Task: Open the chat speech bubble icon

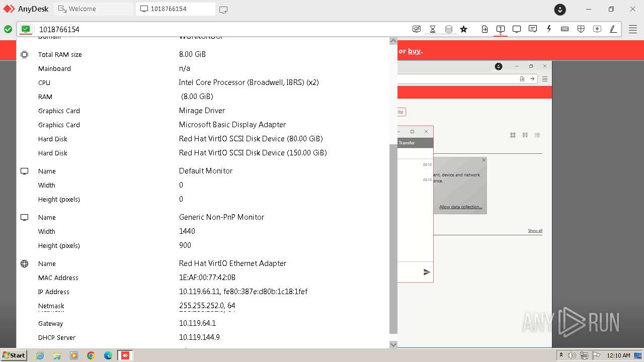Action: (x=533, y=29)
